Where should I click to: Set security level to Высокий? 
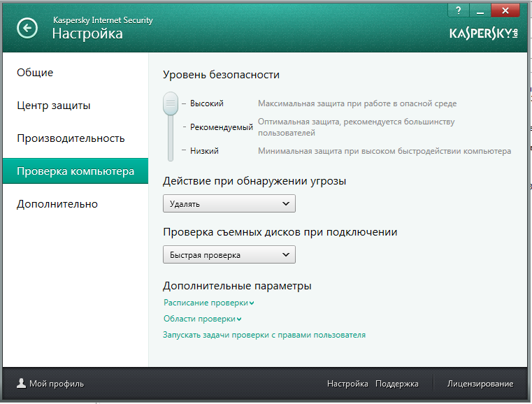207,103
